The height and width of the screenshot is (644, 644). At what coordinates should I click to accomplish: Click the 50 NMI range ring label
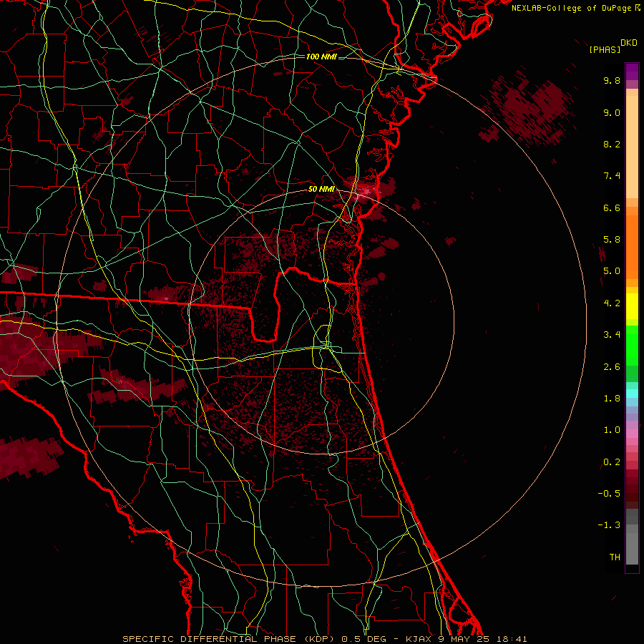tap(321, 189)
